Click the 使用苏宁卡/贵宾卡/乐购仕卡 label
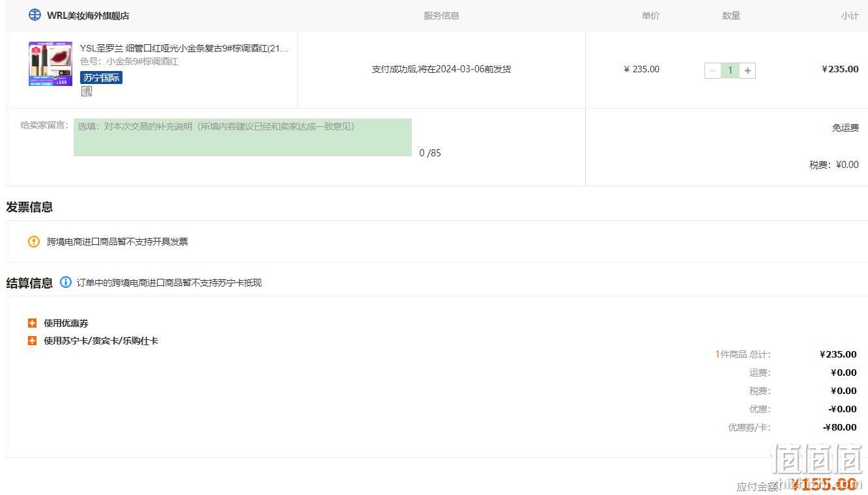This screenshot has height=495, width=868. (101, 341)
